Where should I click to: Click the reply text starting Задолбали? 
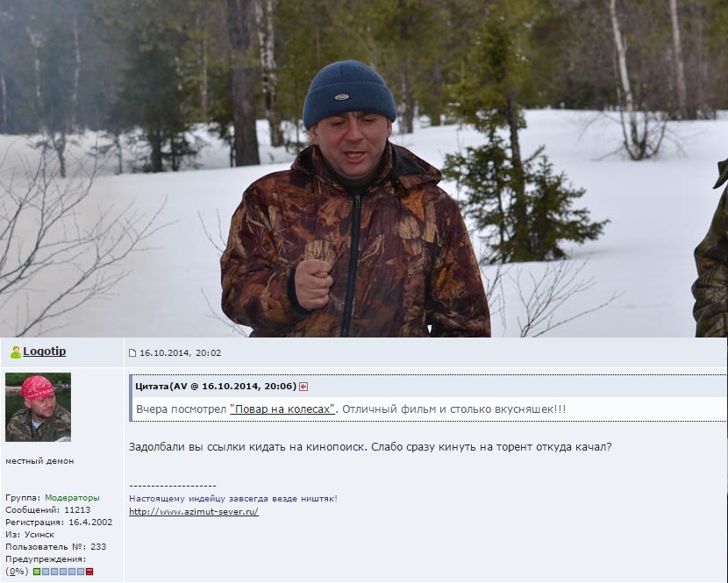[370, 447]
